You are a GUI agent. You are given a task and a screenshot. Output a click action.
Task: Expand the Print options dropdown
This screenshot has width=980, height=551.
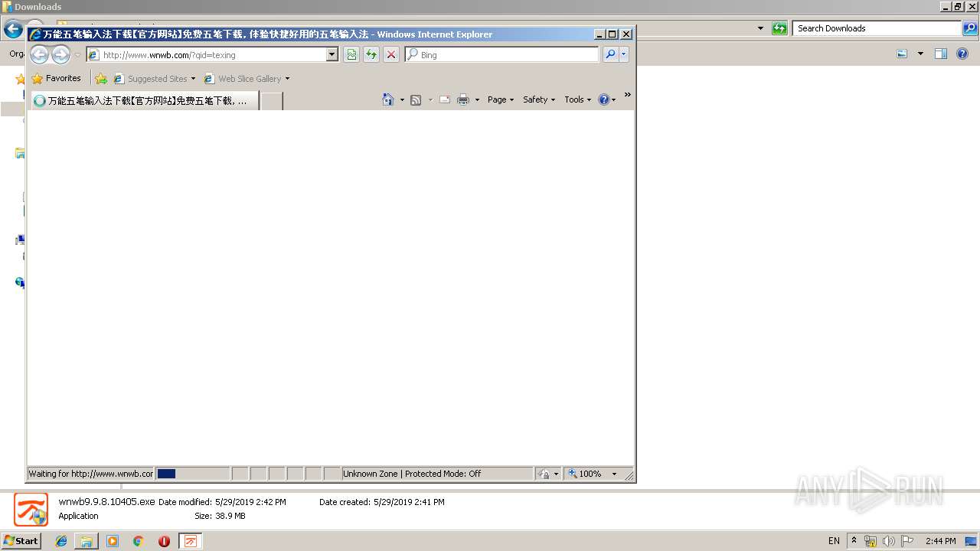[x=477, y=99]
